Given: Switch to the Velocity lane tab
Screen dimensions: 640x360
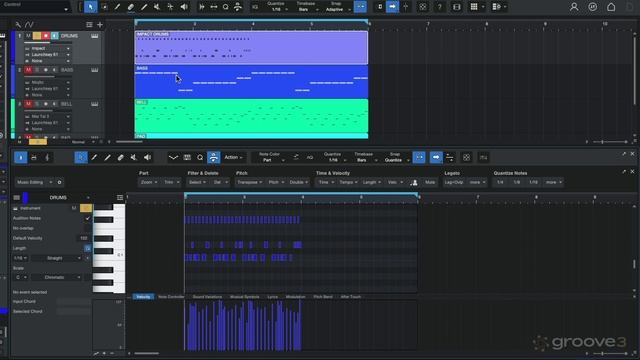Looking at the screenshot, I should [x=143, y=297].
